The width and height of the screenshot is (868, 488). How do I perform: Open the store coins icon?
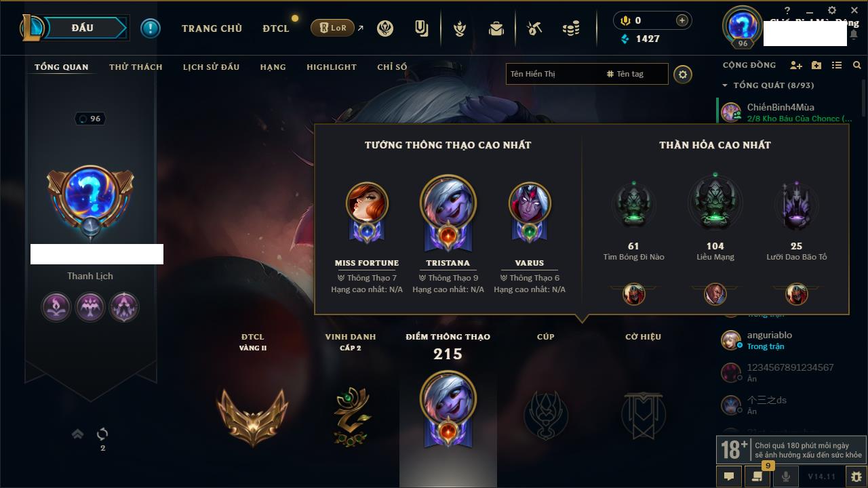571,28
